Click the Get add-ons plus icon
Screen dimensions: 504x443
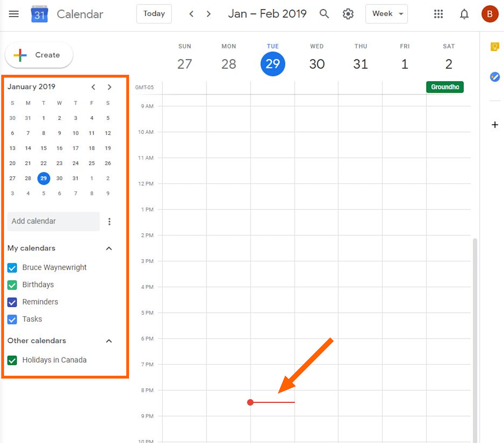[x=495, y=125]
